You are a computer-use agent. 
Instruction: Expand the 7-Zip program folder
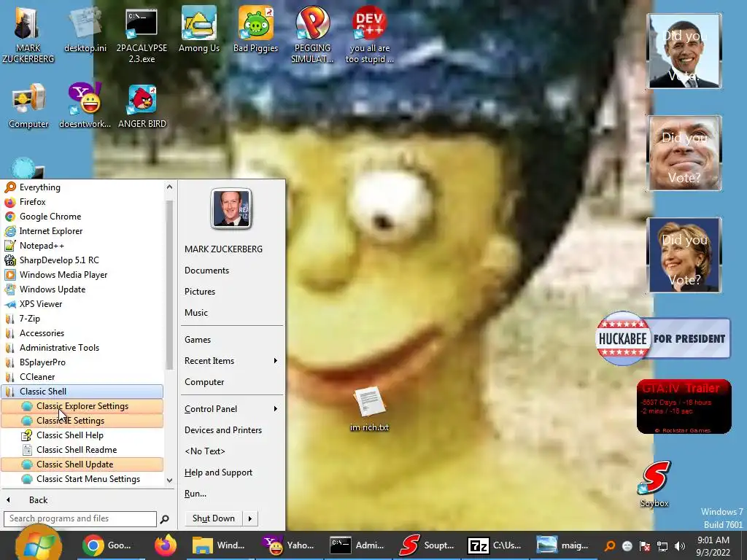(x=82, y=319)
